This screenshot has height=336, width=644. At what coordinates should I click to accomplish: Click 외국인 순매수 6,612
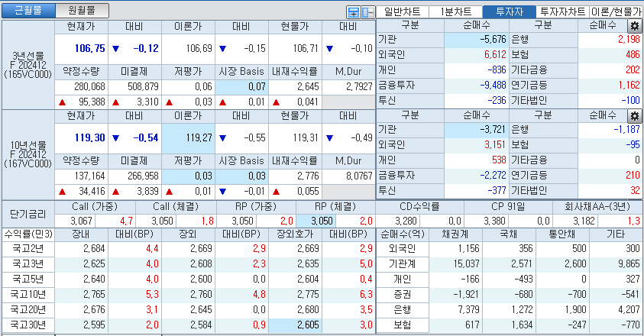coord(477,55)
